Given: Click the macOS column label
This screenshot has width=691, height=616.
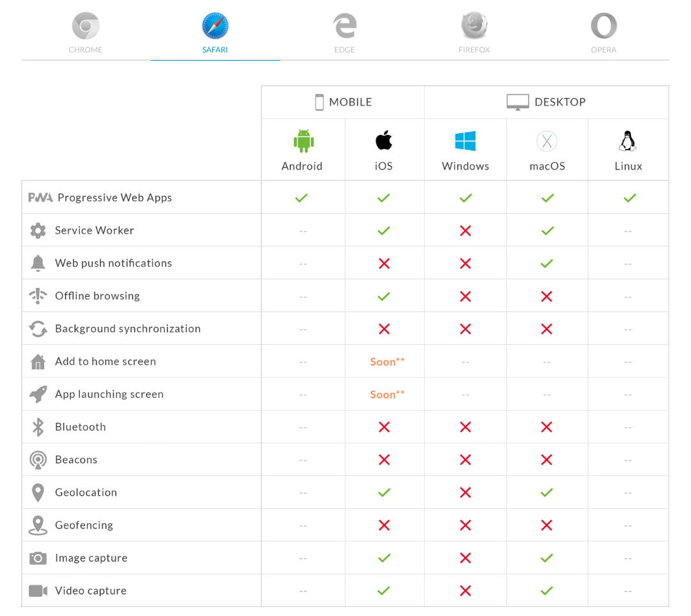Looking at the screenshot, I should click(547, 166).
